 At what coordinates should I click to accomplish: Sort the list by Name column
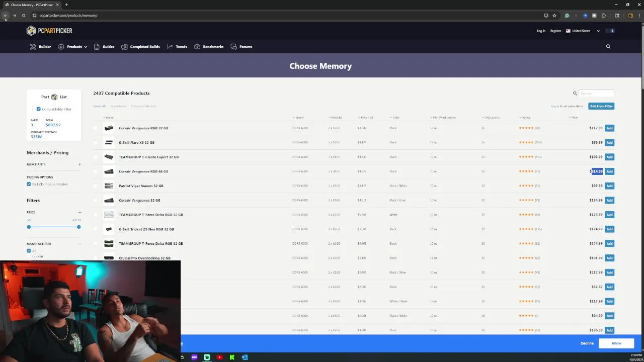[108, 118]
